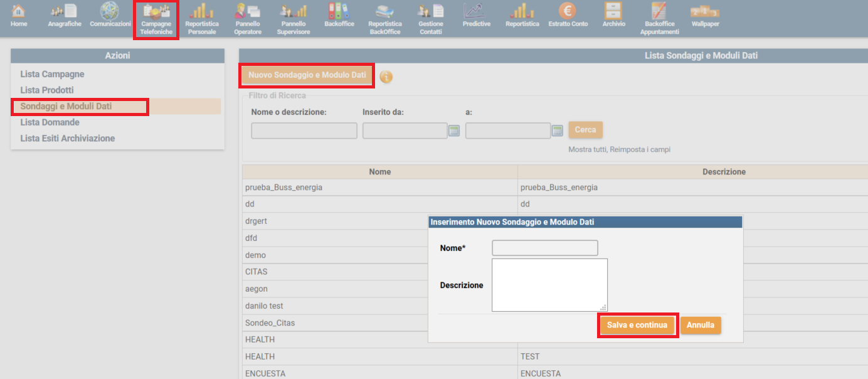Click the Cerca search button
The width and height of the screenshot is (868, 379).
point(585,130)
